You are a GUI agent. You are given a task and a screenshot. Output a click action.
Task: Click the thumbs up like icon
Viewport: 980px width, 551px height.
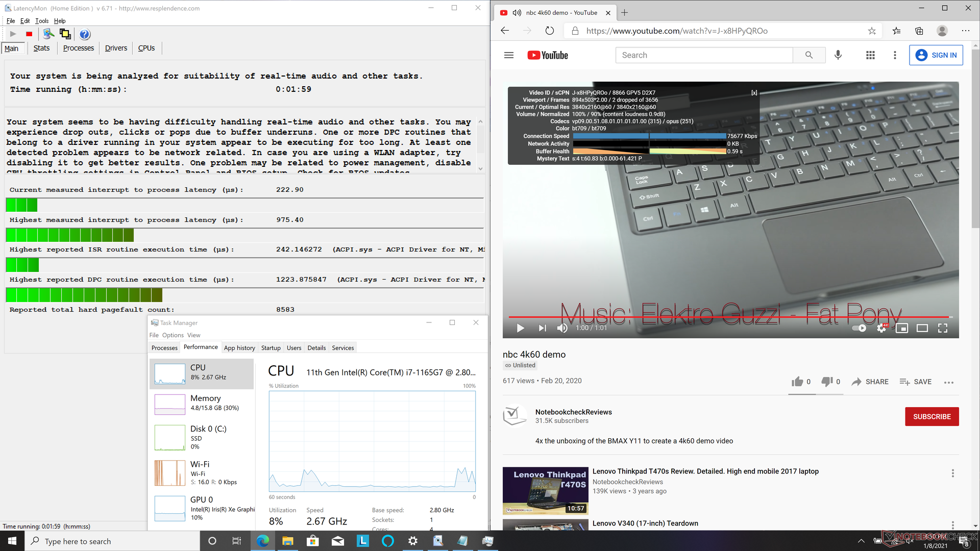click(797, 382)
